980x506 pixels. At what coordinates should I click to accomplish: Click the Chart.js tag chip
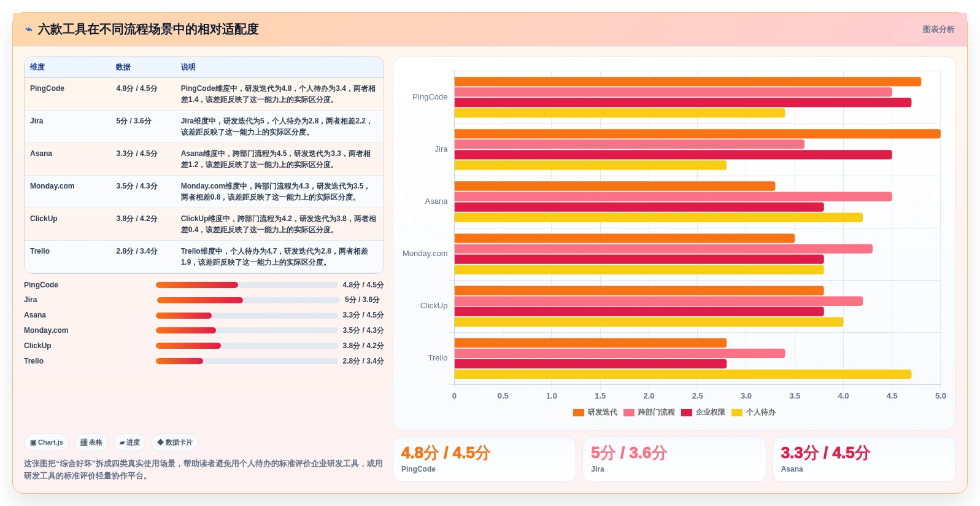point(47,442)
